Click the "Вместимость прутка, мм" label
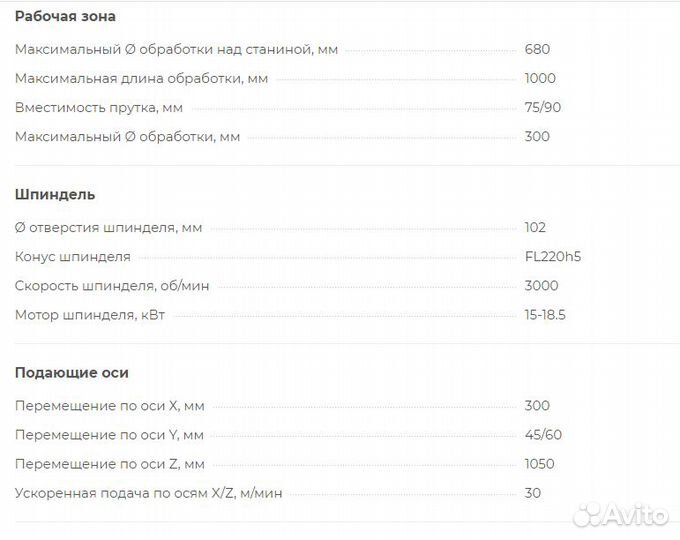This screenshot has height=540, width=680. pyautogui.click(x=98, y=107)
